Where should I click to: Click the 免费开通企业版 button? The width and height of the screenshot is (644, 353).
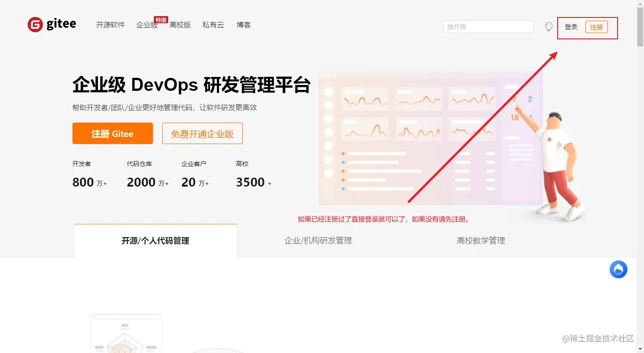point(203,133)
